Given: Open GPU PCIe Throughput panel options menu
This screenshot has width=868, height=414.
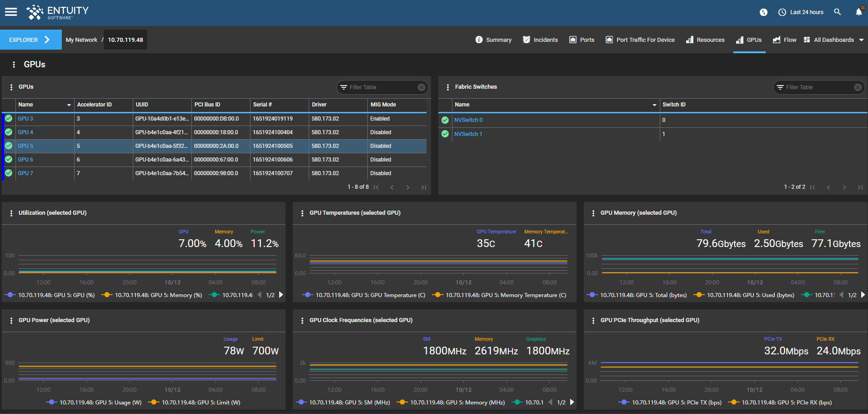Looking at the screenshot, I should point(593,320).
